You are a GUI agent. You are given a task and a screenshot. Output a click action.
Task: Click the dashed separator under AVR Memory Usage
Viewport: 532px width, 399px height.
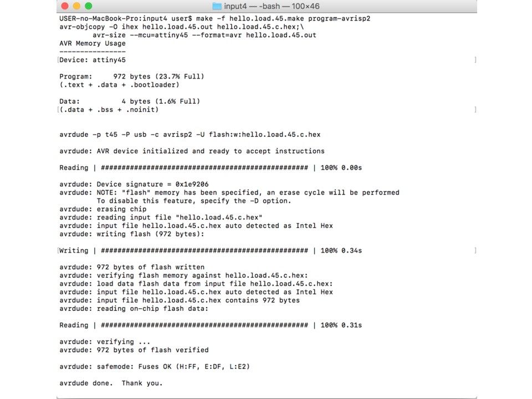(93, 52)
